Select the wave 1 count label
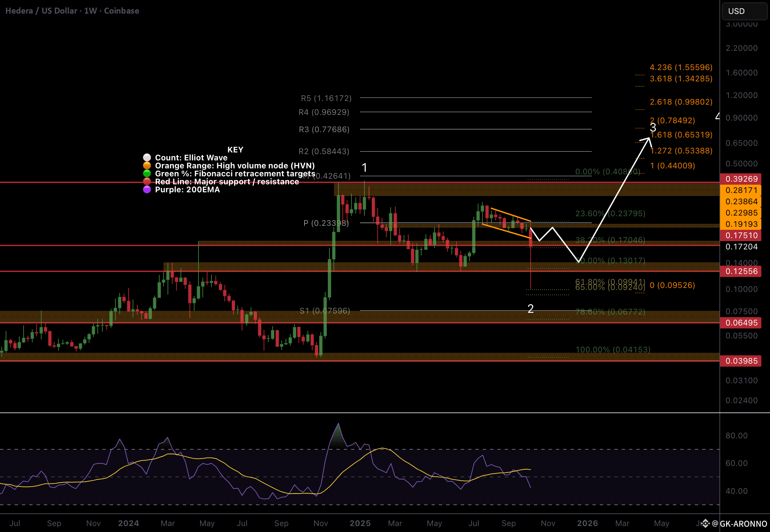Image resolution: width=770 pixels, height=532 pixels. pos(364,168)
